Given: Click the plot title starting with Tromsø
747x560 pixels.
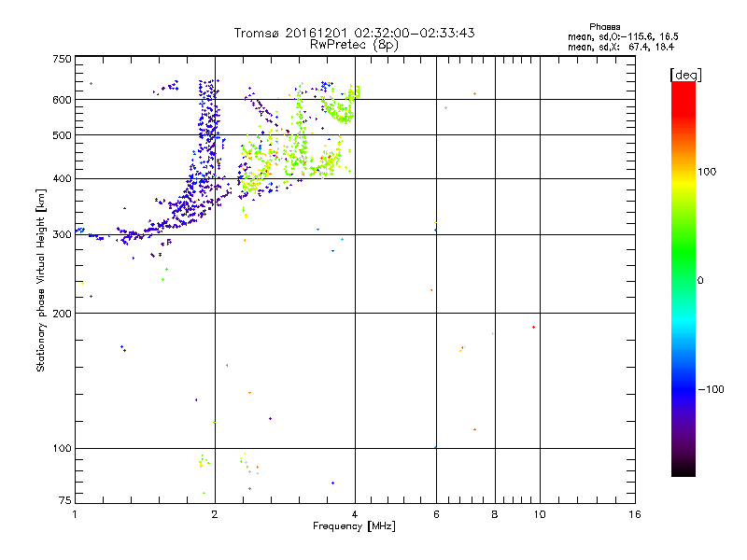Looking at the screenshot, I should (354, 33).
